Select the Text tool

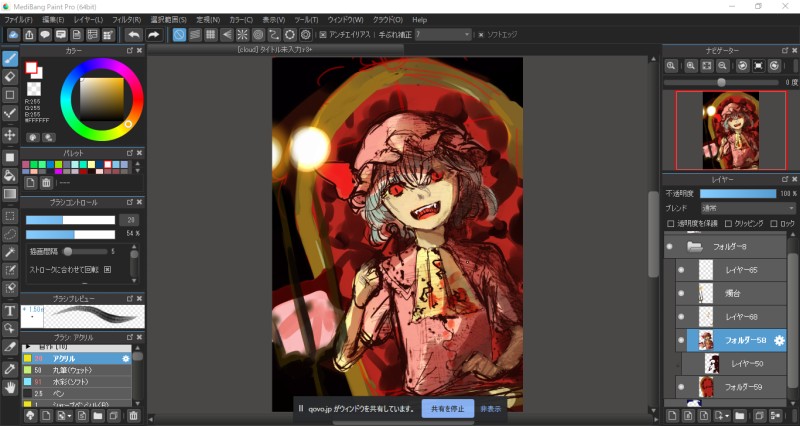tap(10, 311)
